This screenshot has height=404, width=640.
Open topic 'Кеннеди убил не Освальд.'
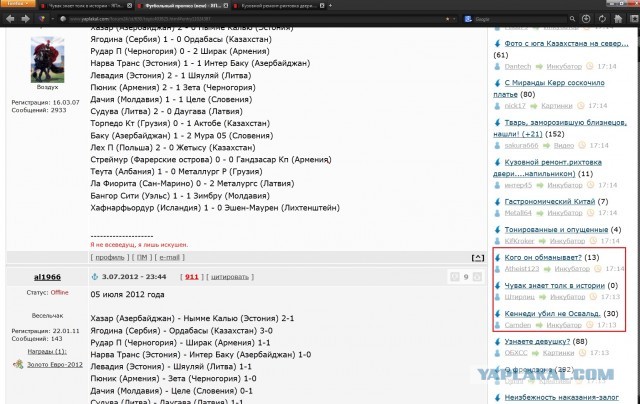[x=553, y=314]
